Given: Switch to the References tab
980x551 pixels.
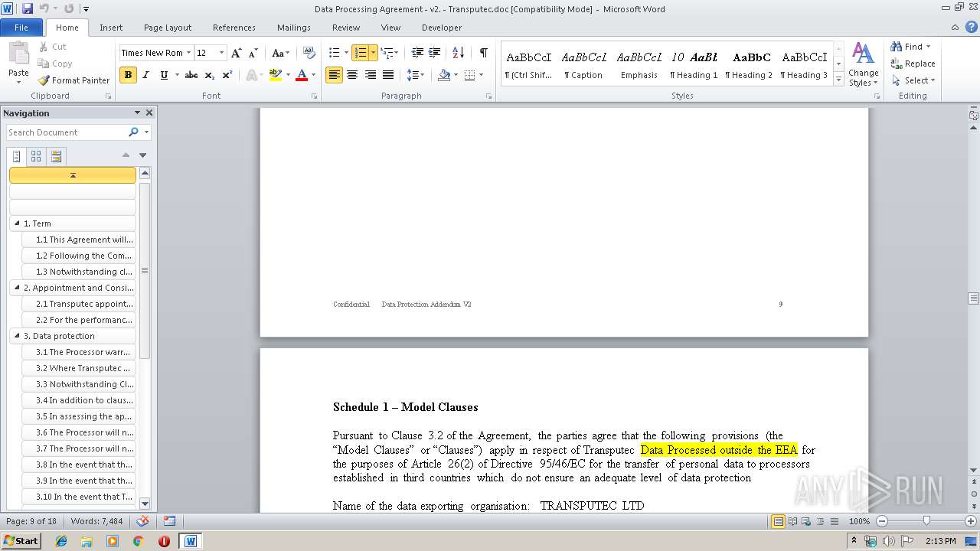Looking at the screenshot, I should click(234, 28).
